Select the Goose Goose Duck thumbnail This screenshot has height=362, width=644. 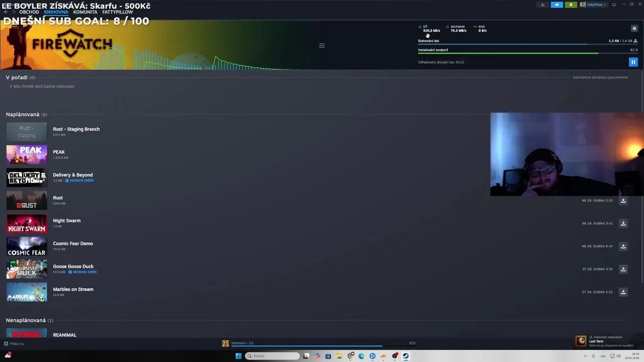(x=27, y=269)
